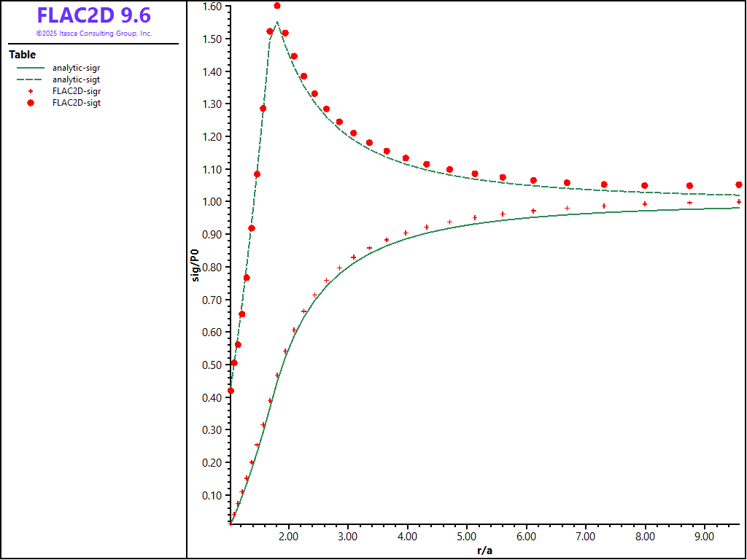Select the FLAC2D-sigr legend label
The width and height of the screenshot is (747, 560).
tap(77, 91)
